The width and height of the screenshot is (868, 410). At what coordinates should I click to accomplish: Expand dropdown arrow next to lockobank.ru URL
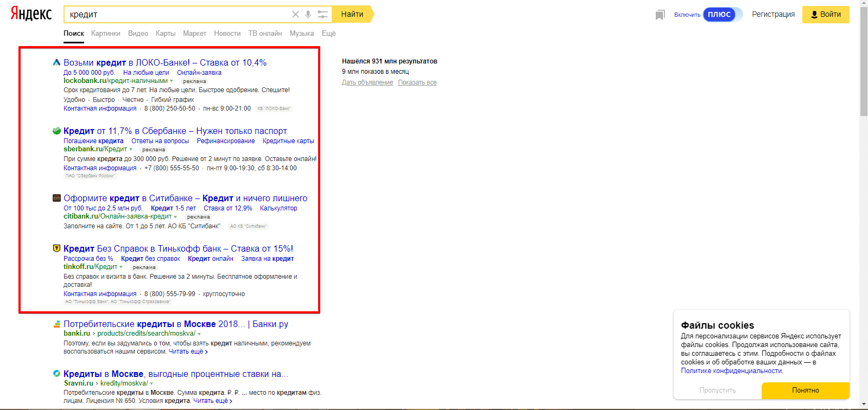[172, 81]
